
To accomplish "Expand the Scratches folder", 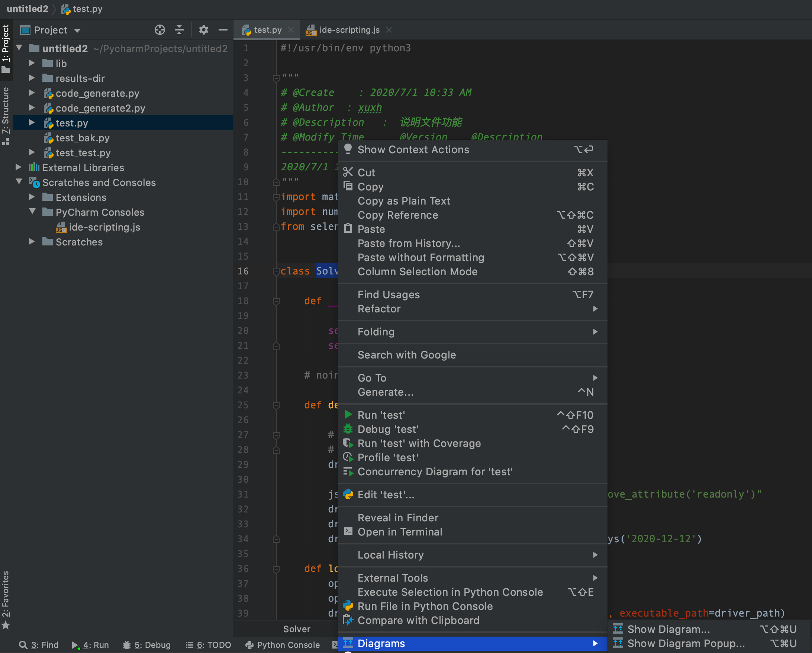I will tap(32, 242).
